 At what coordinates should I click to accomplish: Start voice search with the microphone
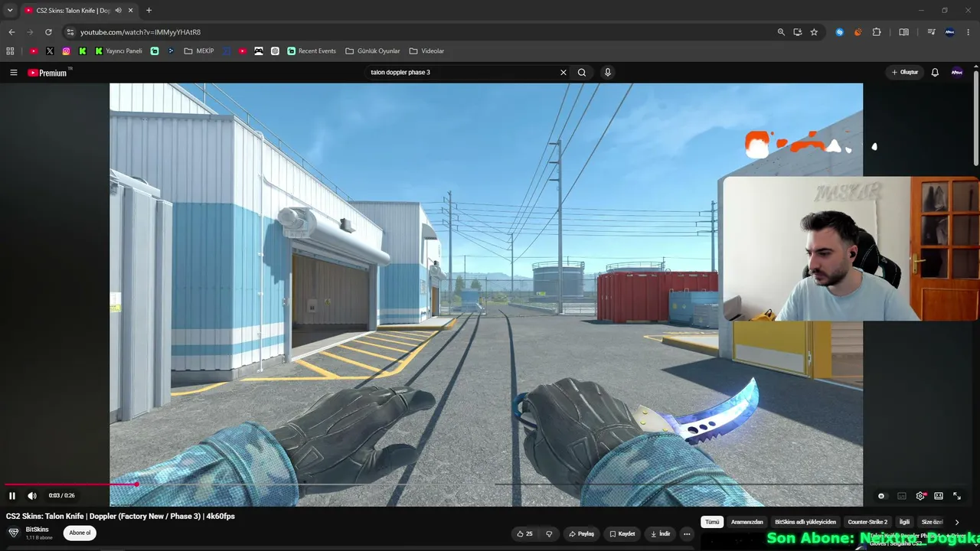click(608, 73)
